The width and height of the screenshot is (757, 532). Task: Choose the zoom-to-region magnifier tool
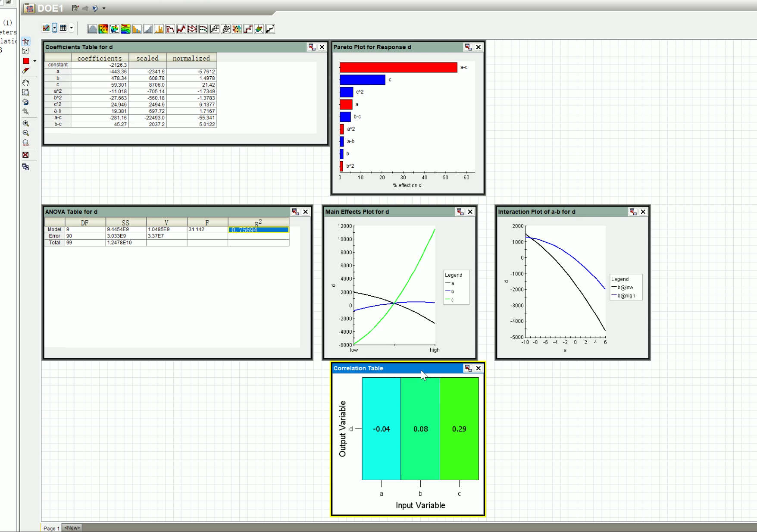coord(26,92)
